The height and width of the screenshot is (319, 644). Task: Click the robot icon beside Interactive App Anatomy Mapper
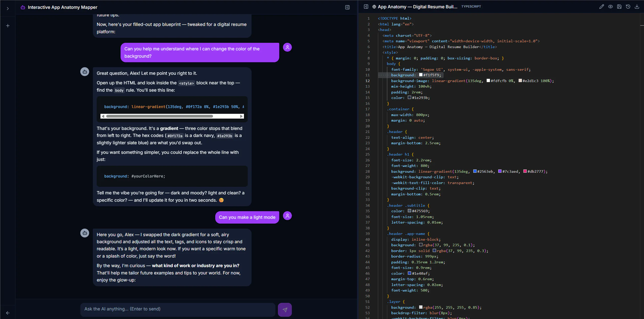click(23, 7)
